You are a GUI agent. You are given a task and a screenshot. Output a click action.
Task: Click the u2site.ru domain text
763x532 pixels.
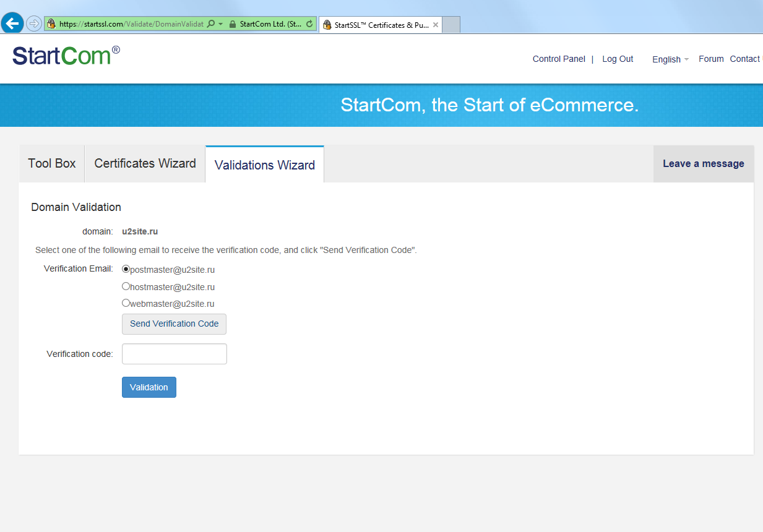point(140,232)
